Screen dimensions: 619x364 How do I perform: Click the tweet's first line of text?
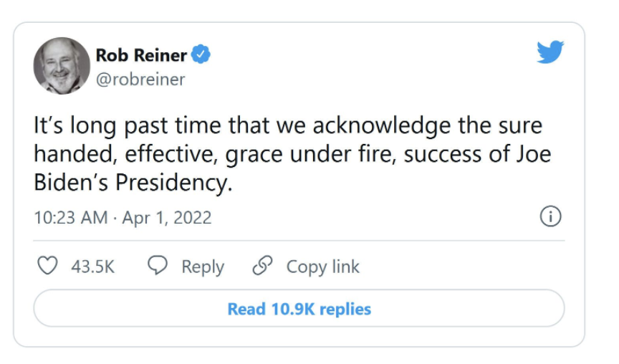coord(288,126)
